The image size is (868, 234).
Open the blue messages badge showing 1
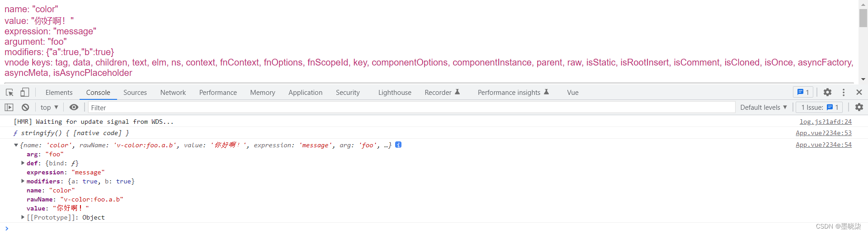[803, 92]
